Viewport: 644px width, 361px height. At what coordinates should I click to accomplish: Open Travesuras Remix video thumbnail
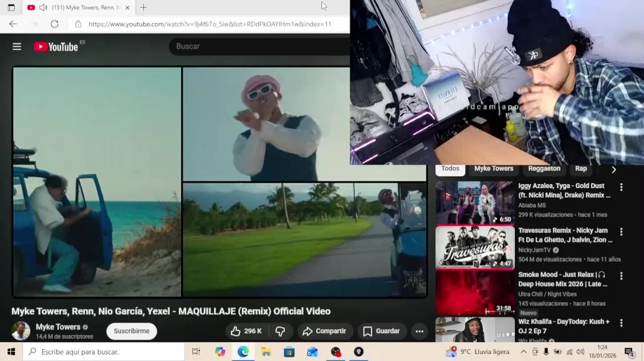tap(475, 248)
